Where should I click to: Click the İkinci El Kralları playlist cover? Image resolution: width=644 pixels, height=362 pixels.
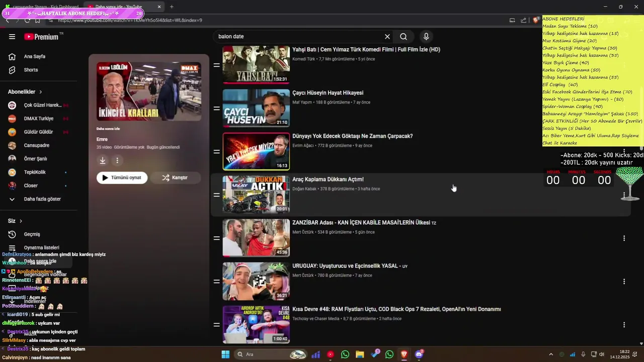tap(149, 92)
